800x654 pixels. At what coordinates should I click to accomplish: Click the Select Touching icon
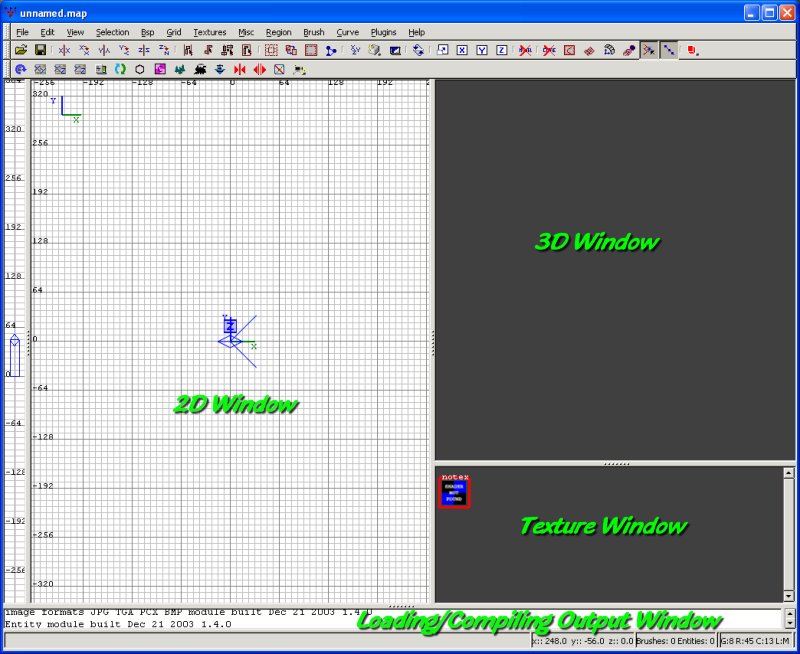tap(208, 50)
